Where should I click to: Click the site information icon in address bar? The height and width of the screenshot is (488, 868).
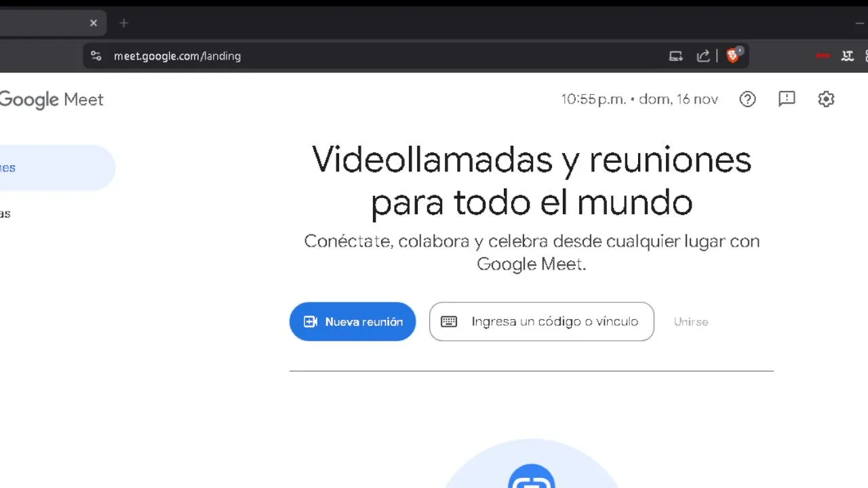pos(96,56)
